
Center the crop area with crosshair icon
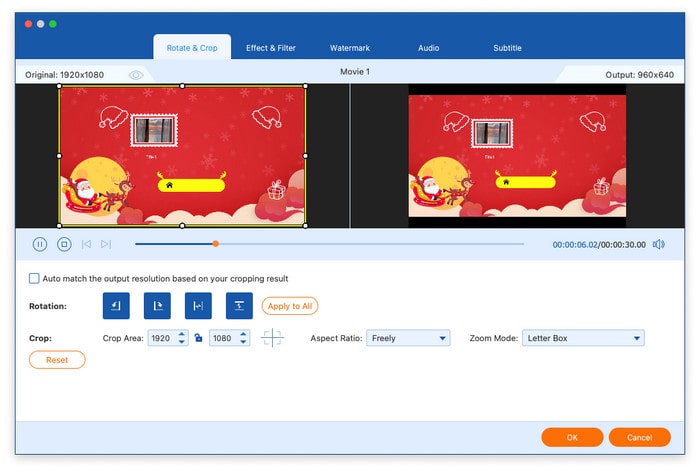[272, 338]
